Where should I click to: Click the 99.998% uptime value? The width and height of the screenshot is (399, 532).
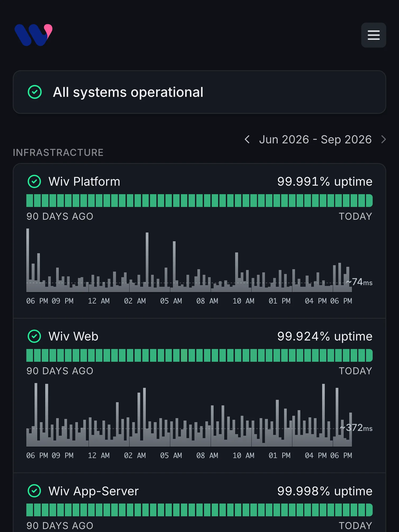(325, 491)
